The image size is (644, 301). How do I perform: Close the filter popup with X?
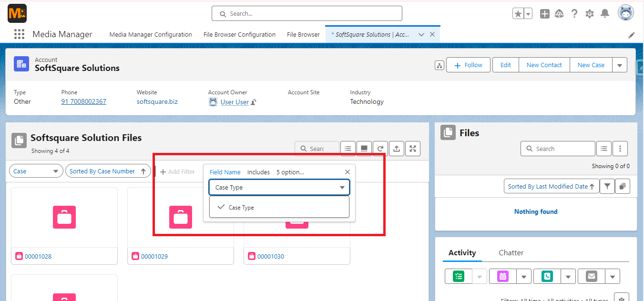pyautogui.click(x=348, y=172)
